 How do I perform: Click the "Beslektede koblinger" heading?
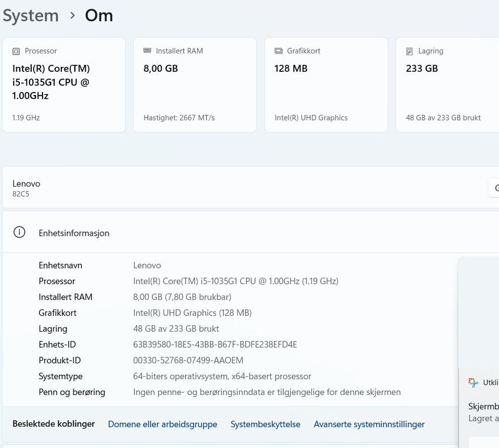pos(54,424)
